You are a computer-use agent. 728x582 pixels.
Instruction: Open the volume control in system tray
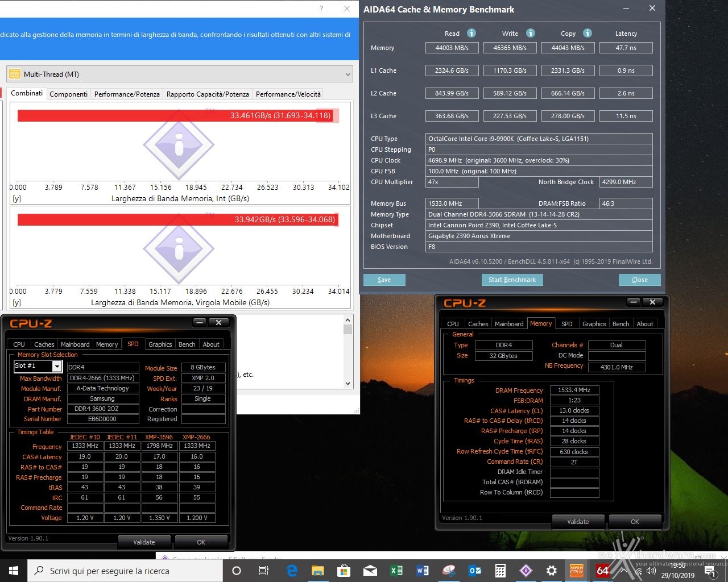click(x=651, y=571)
